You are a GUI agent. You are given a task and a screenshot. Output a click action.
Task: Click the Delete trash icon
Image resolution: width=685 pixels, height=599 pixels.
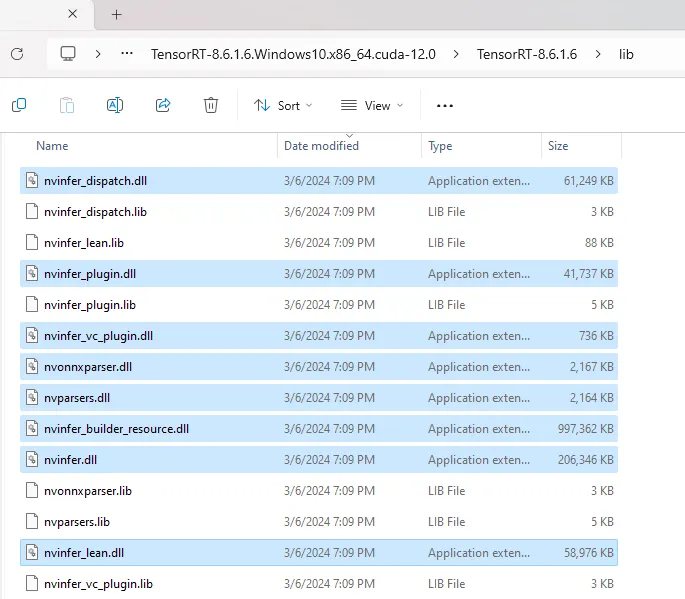tap(211, 105)
